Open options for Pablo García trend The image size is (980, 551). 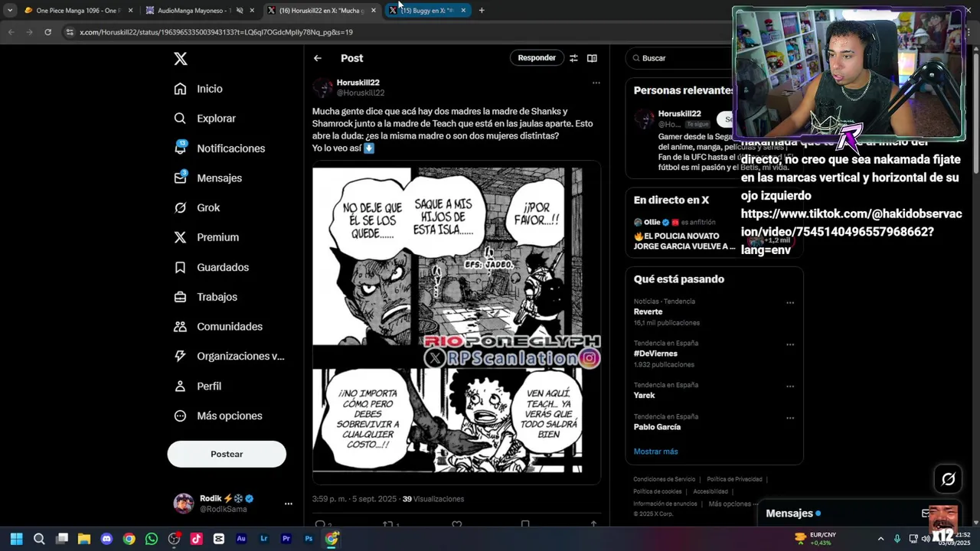[790, 419]
